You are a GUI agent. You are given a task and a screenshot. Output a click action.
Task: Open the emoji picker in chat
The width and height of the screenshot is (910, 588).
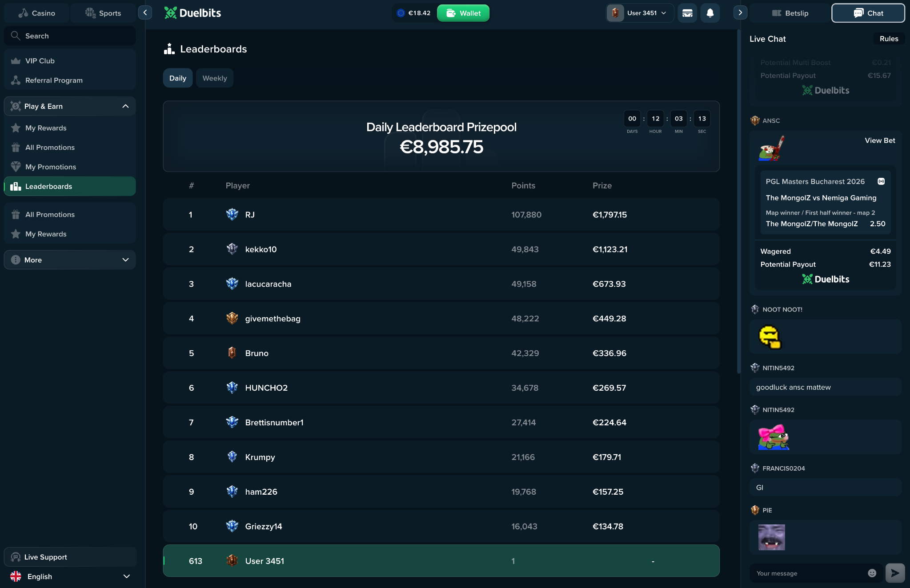pyautogui.click(x=872, y=573)
